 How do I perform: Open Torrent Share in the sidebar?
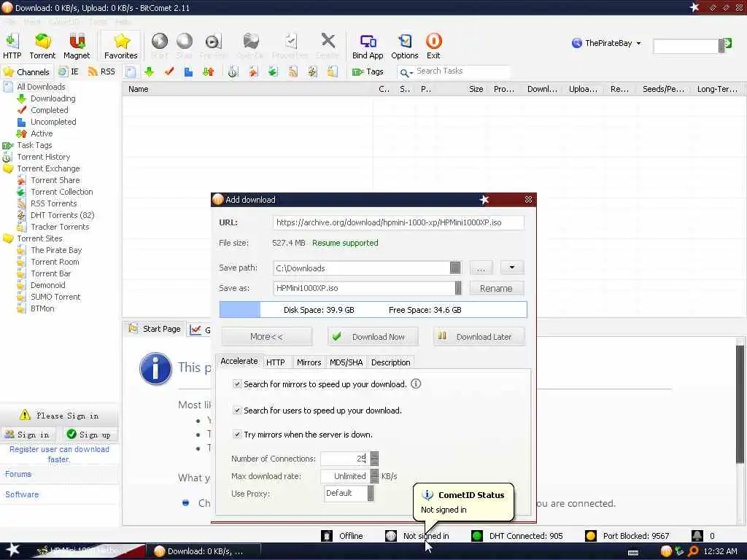55,180
